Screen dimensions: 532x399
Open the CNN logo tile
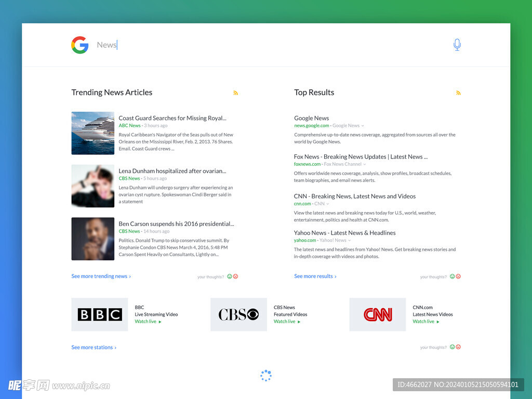(378, 314)
